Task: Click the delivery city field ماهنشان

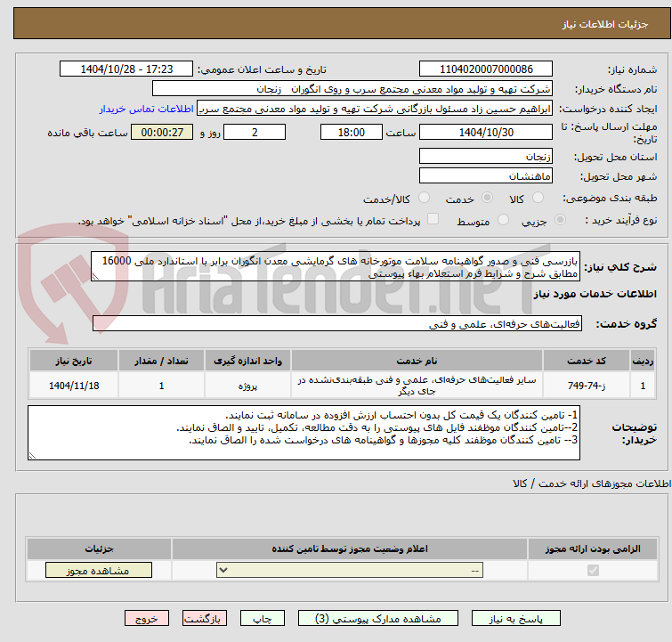Action: pyautogui.click(x=486, y=175)
